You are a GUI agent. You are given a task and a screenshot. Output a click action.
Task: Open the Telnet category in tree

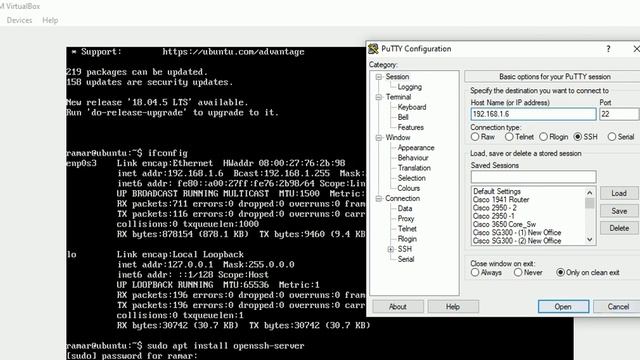coord(407,229)
